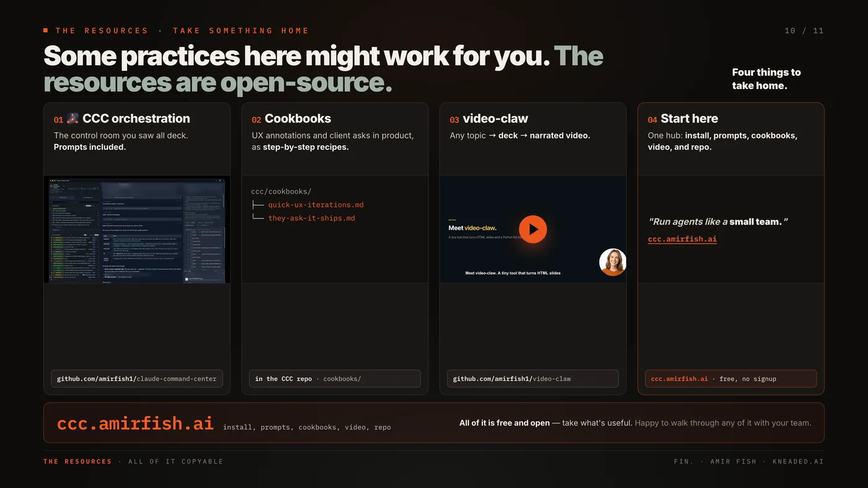Viewport: 868px width, 488px height.
Task: Click the 'FIN. · AMIR FISH · KNEADED.AI' footer
Action: pyautogui.click(x=749, y=461)
